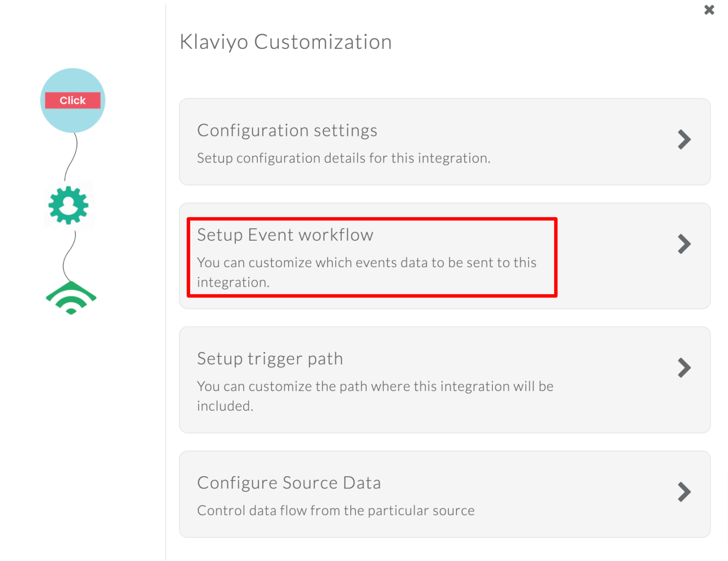This screenshot has width=728, height=561.
Task: Click the pink Click badge icon
Action: tap(72, 100)
